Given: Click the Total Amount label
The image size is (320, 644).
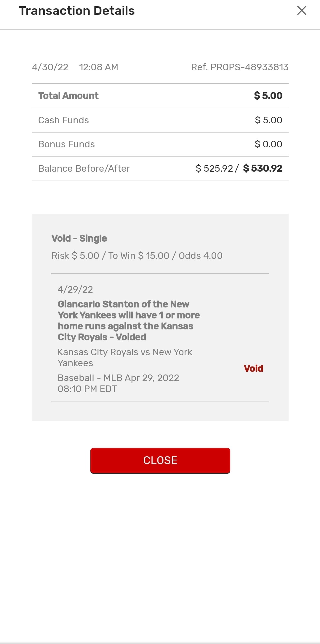Looking at the screenshot, I should pyautogui.click(x=68, y=96).
